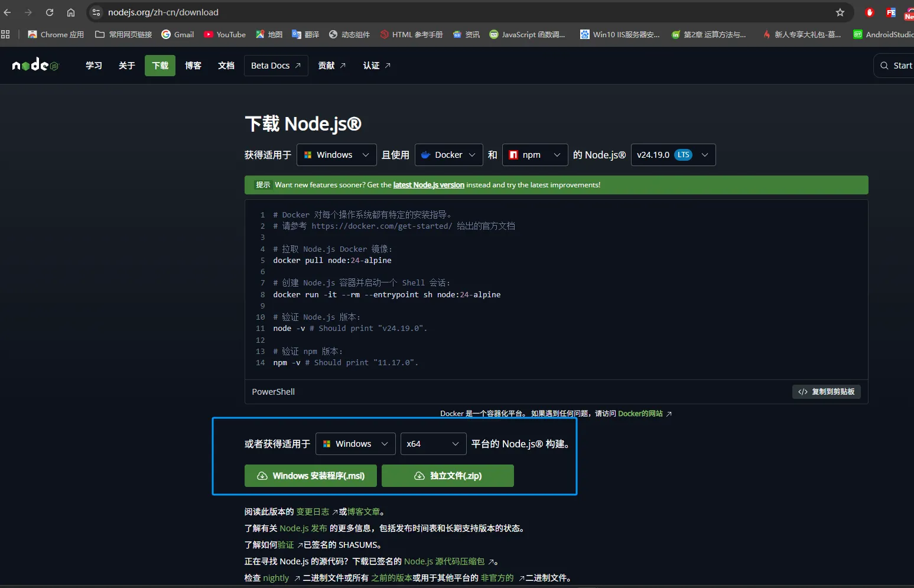Image resolution: width=914 pixels, height=588 pixels.
Task: Click the browser forward arrow
Action: pyautogui.click(x=28, y=12)
